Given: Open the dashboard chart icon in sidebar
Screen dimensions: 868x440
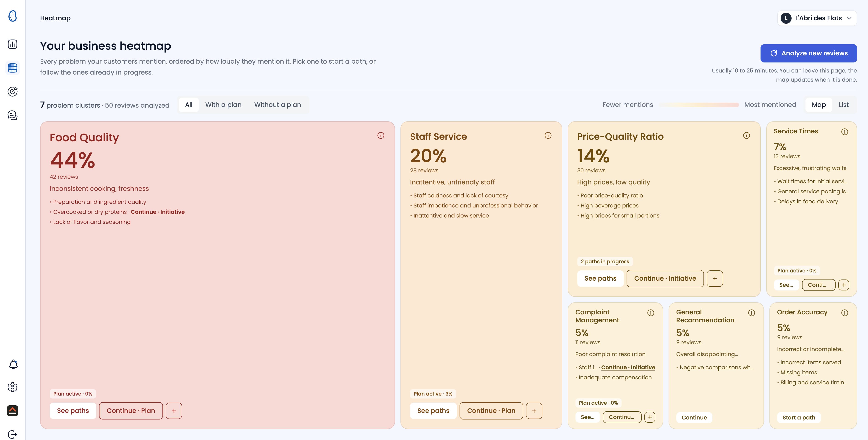Looking at the screenshot, I should 13,44.
